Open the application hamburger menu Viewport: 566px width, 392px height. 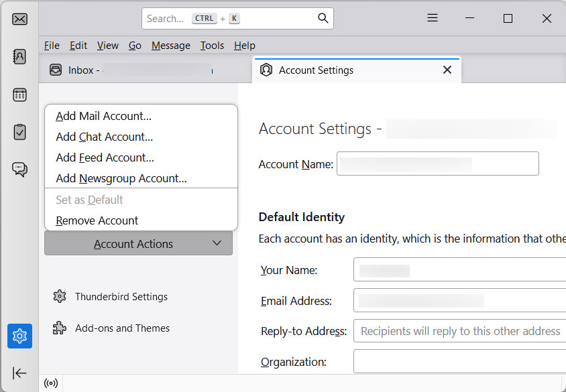(x=433, y=18)
